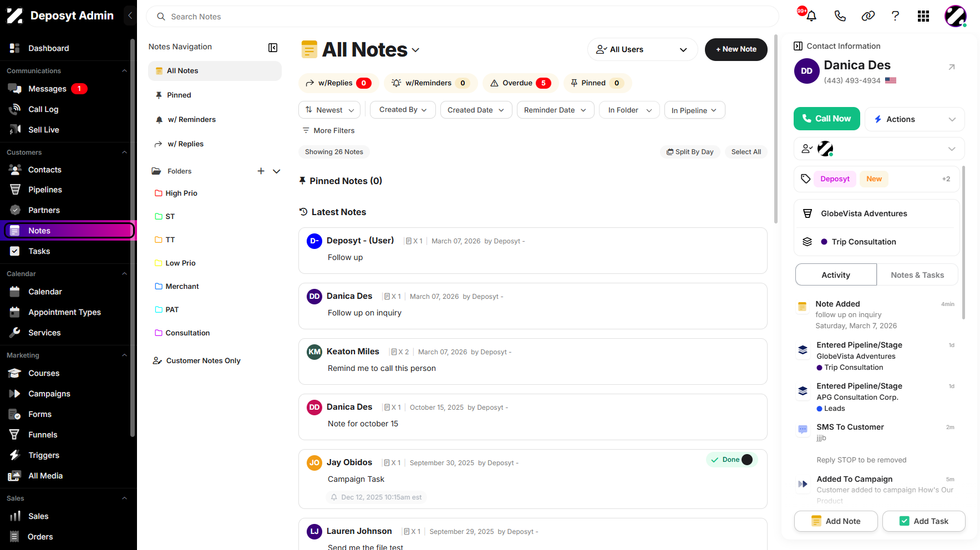
Task: Open Keaton Miles note card
Action: click(533, 361)
